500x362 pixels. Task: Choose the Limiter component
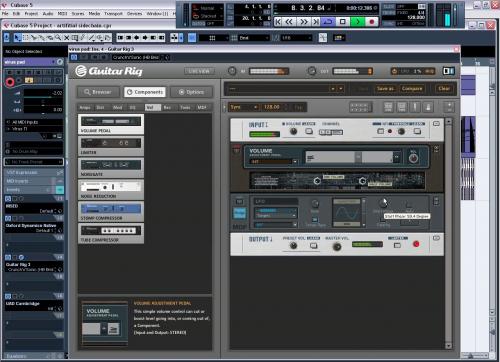click(111, 146)
